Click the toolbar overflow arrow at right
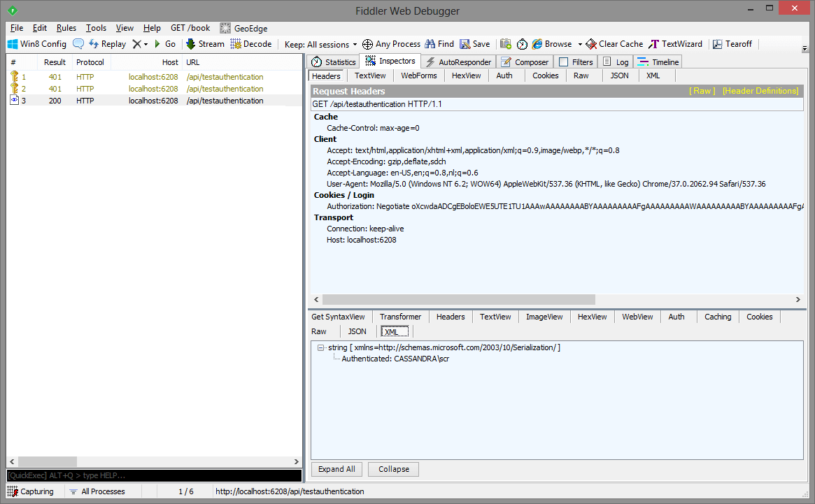The image size is (815, 504). 805,48
